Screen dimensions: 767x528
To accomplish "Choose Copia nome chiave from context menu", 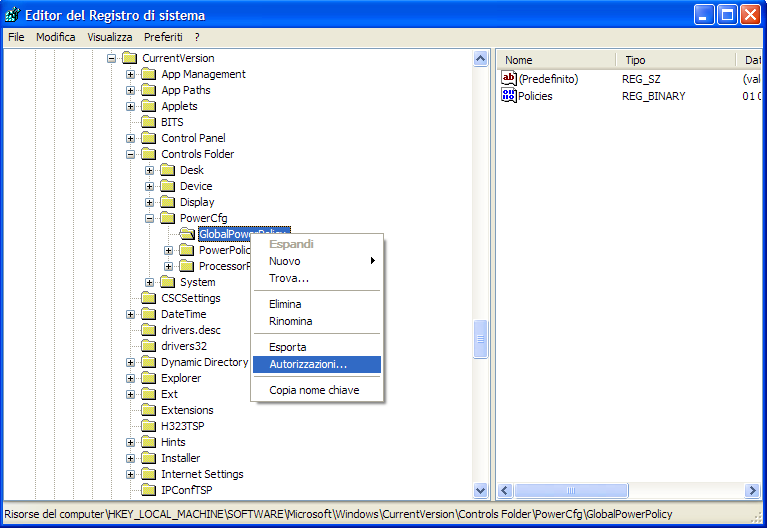I will 317,390.
